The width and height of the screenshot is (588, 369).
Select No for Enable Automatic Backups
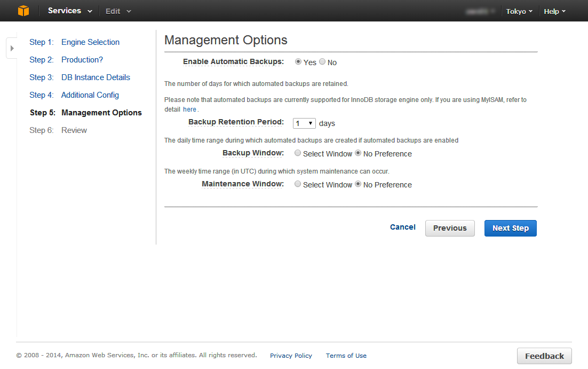pyautogui.click(x=322, y=62)
